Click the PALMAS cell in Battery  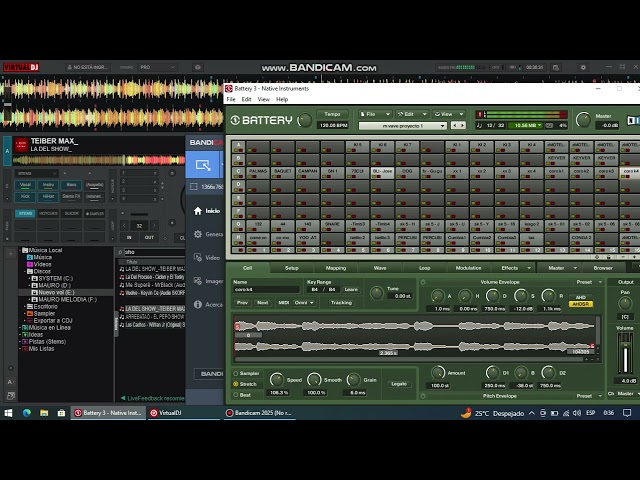[258, 173]
